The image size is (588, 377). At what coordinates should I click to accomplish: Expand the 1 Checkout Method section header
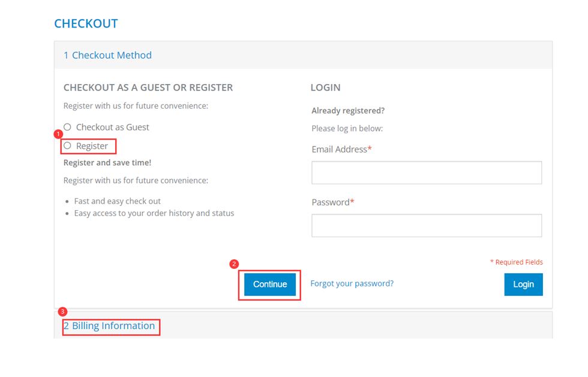pos(108,55)
